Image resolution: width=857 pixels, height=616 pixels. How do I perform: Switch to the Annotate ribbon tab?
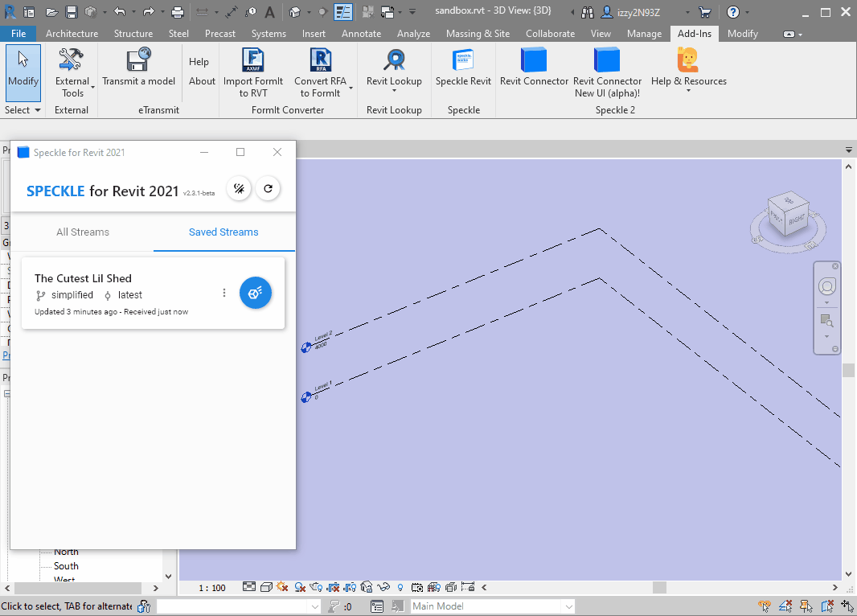pos(361,33)
